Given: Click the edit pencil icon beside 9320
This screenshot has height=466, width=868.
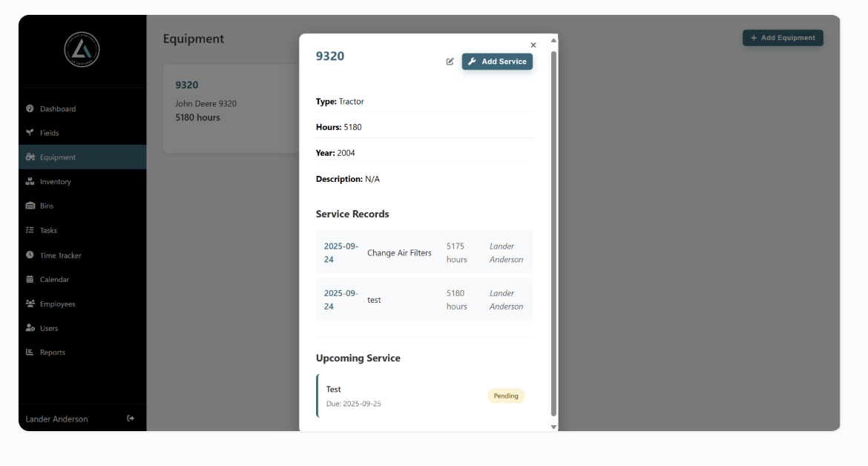Looking at the screenshot, I should click(x=450, y=62).
